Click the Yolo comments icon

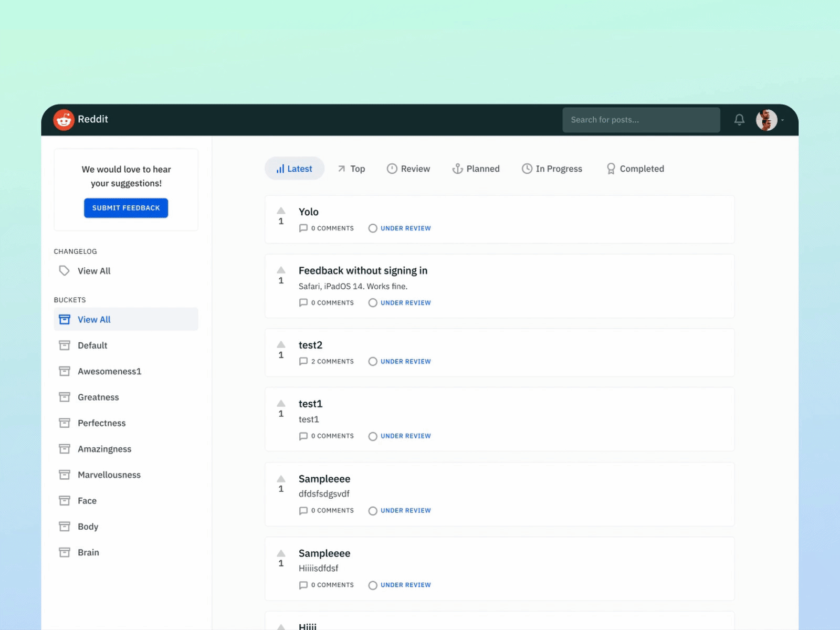(303, 228)
